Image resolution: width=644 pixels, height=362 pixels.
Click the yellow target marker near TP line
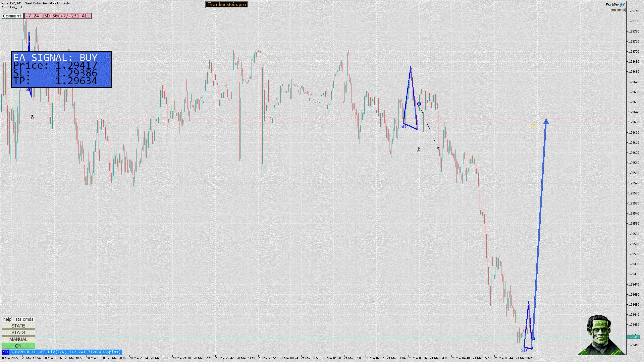point(533,126)
